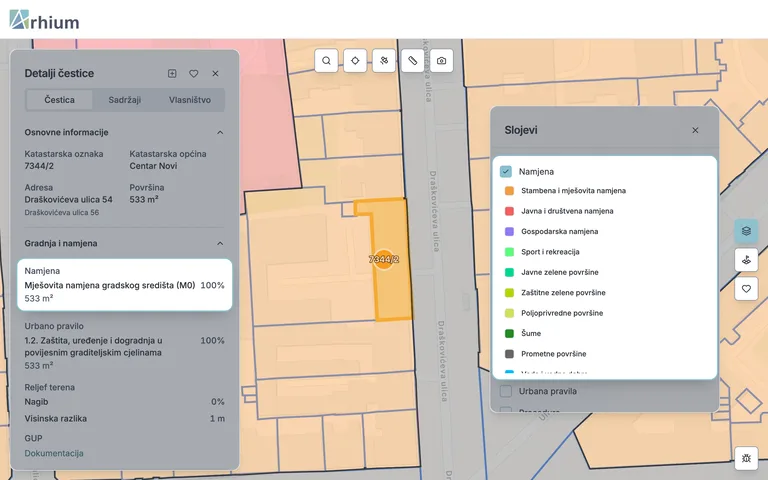Screen dimensions: 768x480
Task: Collapse the Gradnja i namjena section
Action: (x=220, y=243)
